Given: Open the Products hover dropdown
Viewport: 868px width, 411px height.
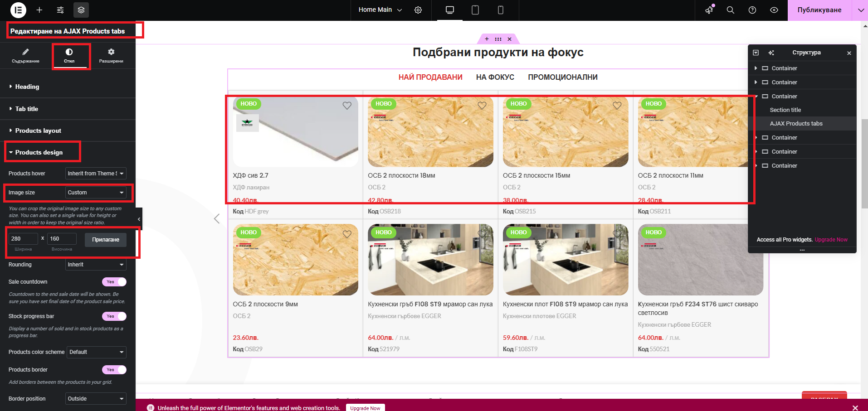Looking at the screenshot, I should click(96, 174).
